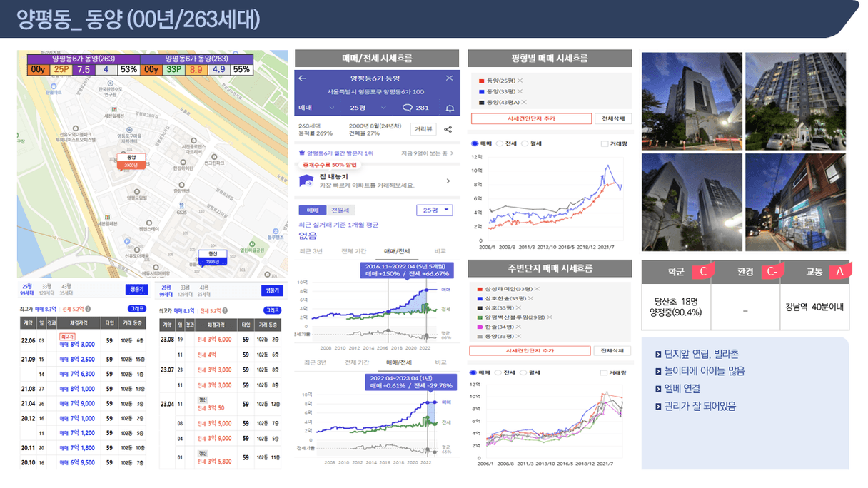The width and height of the screenshot is (868, 488).
Task: Click the GS25 marker on the map
Action: click(181, 209)
